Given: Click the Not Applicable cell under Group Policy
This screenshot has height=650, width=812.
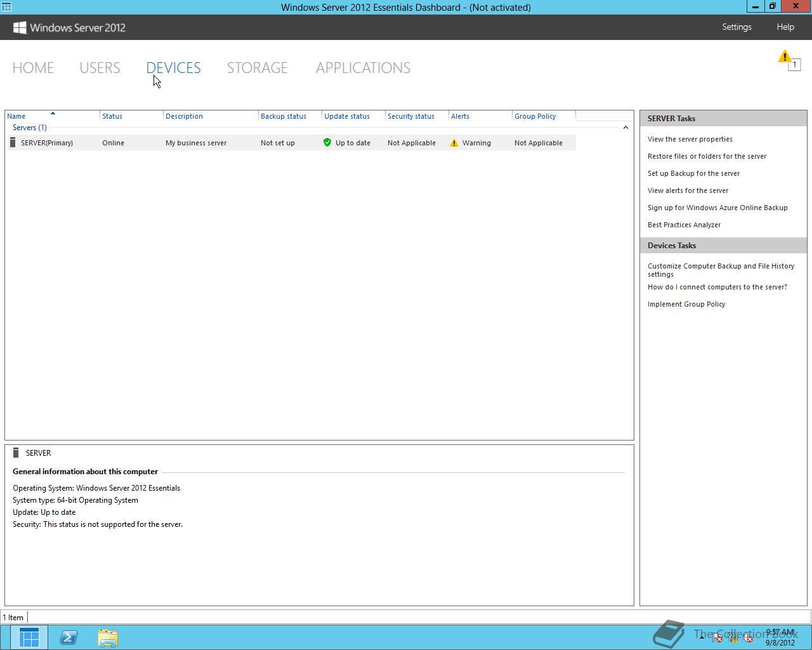Looking at the screenshot, I should pos(539,143).
